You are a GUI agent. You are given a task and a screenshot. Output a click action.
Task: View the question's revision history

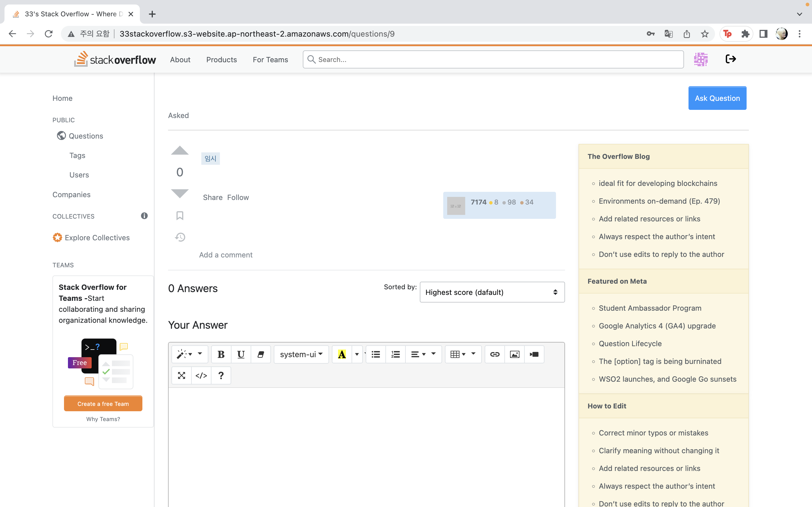tap(180, 237)
